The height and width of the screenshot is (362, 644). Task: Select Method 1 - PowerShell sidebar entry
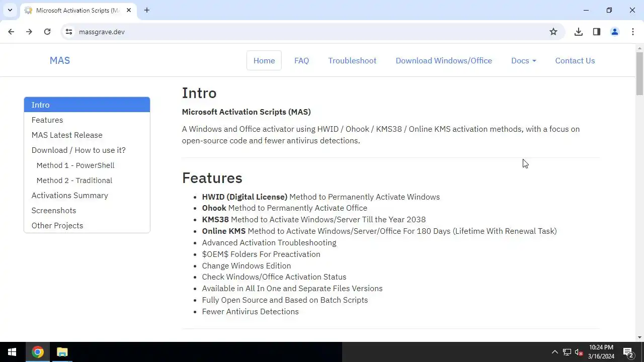(87, 165)
